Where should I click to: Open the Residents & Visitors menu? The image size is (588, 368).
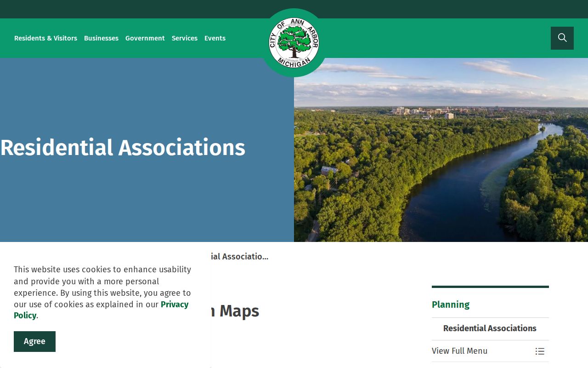pyautogui.click(x=45, y=38)
